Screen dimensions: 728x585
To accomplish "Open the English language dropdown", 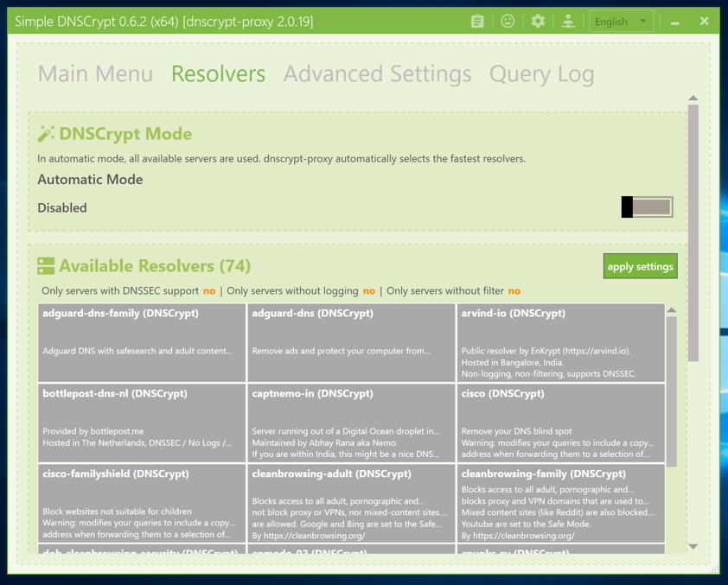I will (x=621, y=22).
